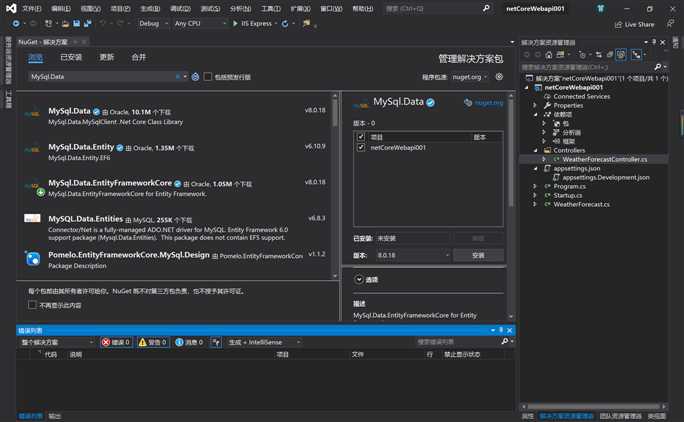Click the pending changes filter clock icon
This screenshot has width=684, height=422.
(x=582, y=55)
